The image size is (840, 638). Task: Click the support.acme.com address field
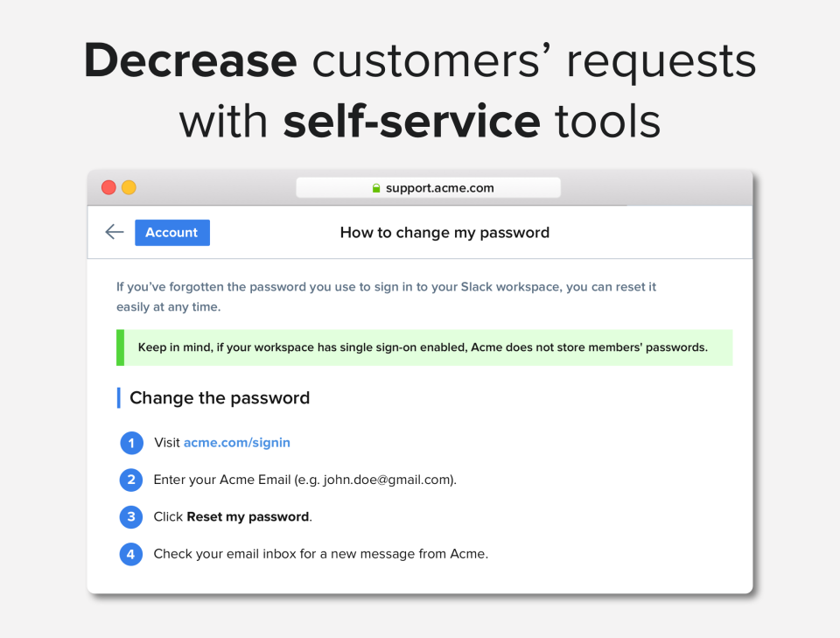click(x=438, y=187)
